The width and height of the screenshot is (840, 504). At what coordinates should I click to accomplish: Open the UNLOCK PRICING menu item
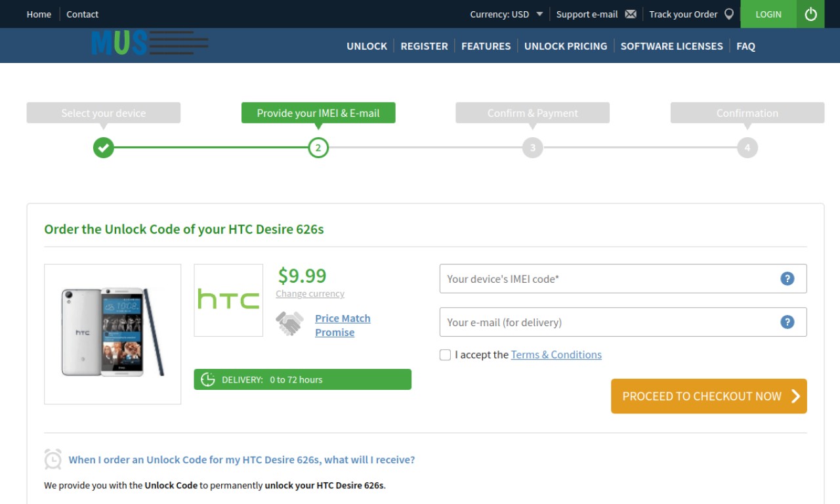(x=566, y=46)
